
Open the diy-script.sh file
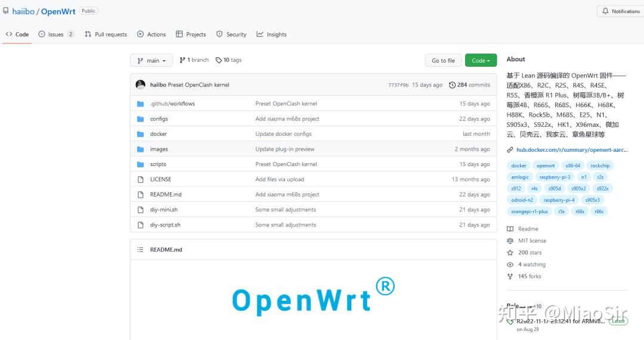pos(165,225)
